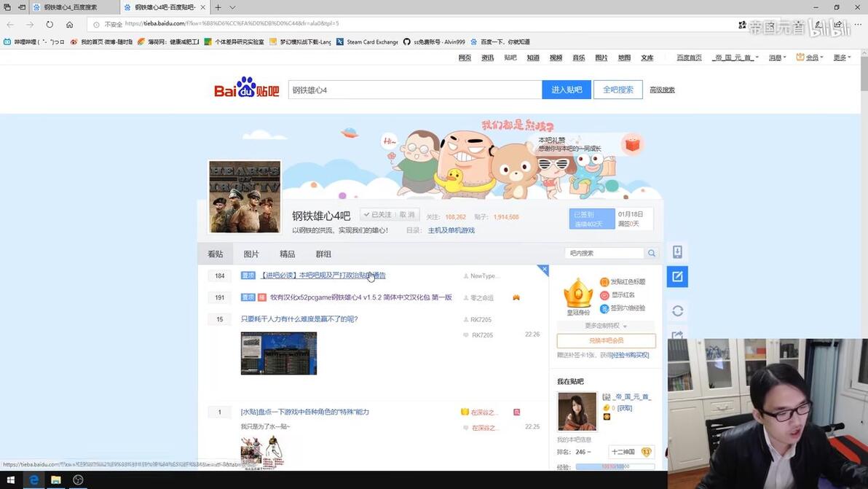Open the browser settings ellipsis menu

tap(858, 24)
